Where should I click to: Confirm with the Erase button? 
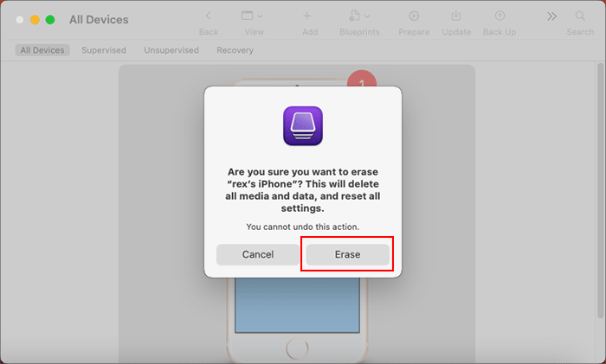pyautogui.click(x=347, y=254)
